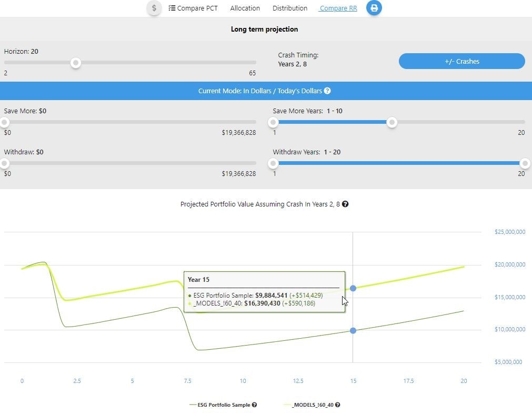
Task: Click the blue print icon button
Action: pos(374,8)
